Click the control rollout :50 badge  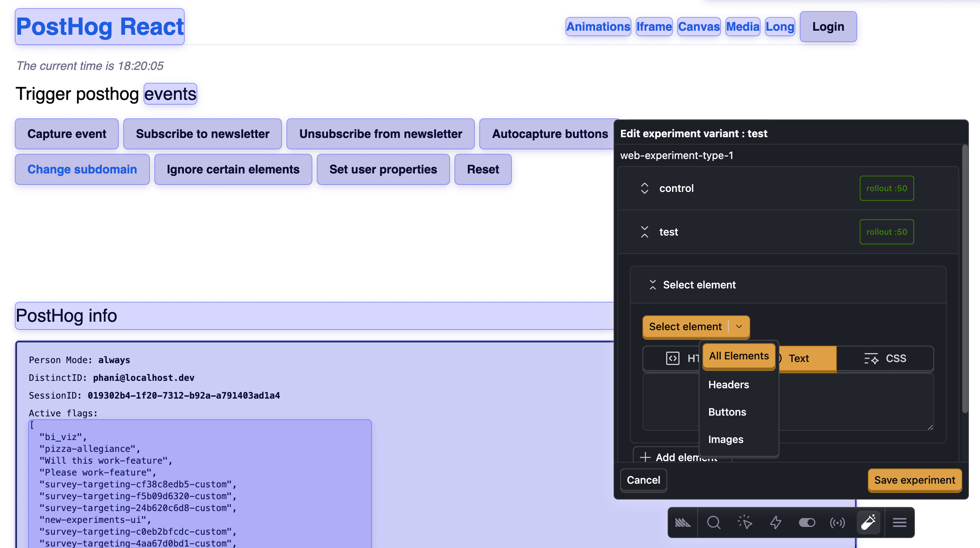coord(886,188)
